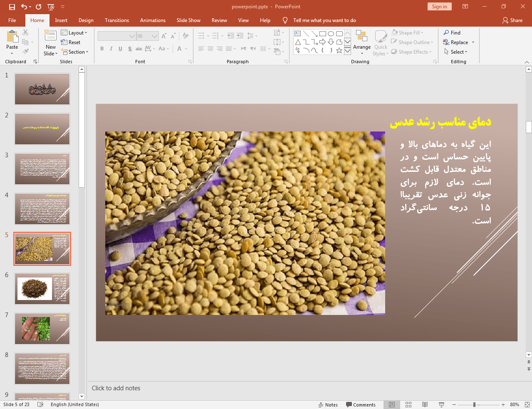Switch to Slide Sorter view

tap(408, 405)
